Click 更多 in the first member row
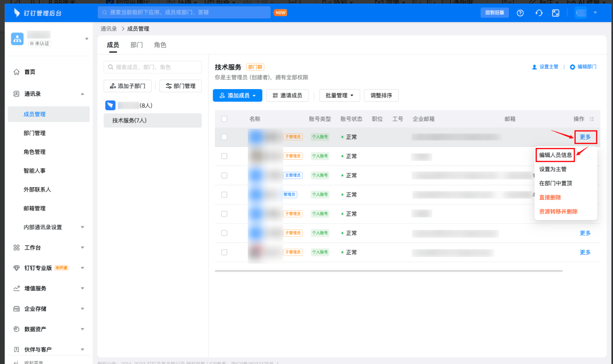Image resolution: width=613 pixels, height=364 pixels. [x=585, y=137]
